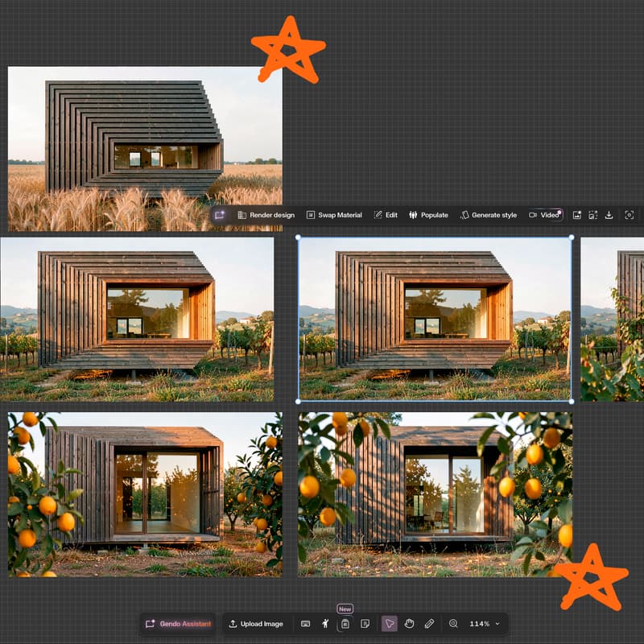This screenshot has width=644, height=644.
Task: Click the upscale image icon
Action: click(592, 215)
